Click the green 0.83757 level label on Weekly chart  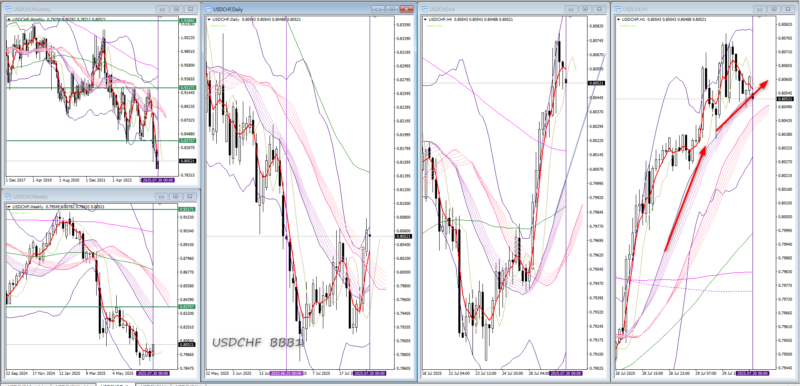pyautogui.click(x=187, y=306)
